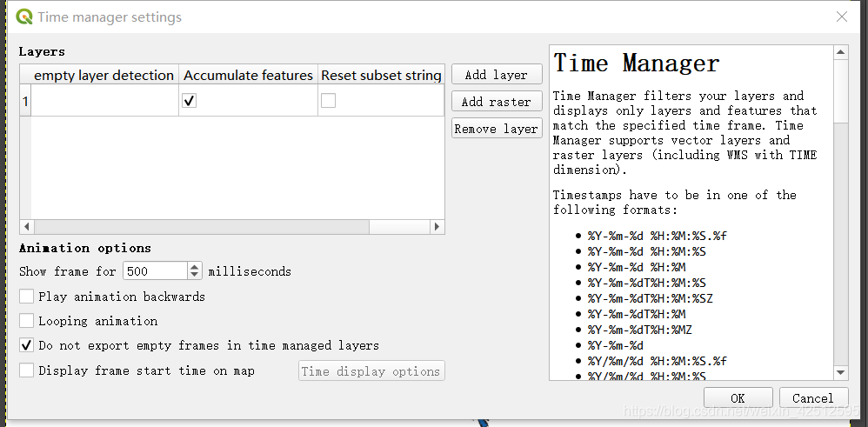Image resolution: width=868 pixels, height=427 pixels.
Task: Select the empty layer detection column header
Action: (x=104, y=76)
